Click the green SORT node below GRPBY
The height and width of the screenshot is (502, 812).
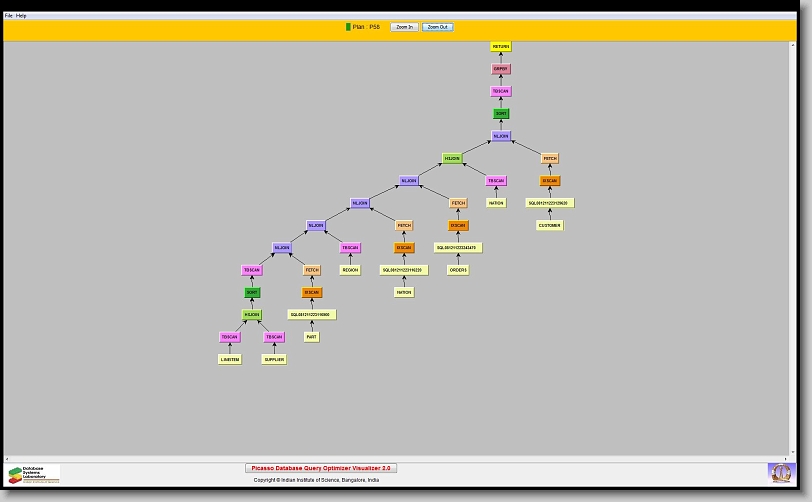(x=501, y=114)
